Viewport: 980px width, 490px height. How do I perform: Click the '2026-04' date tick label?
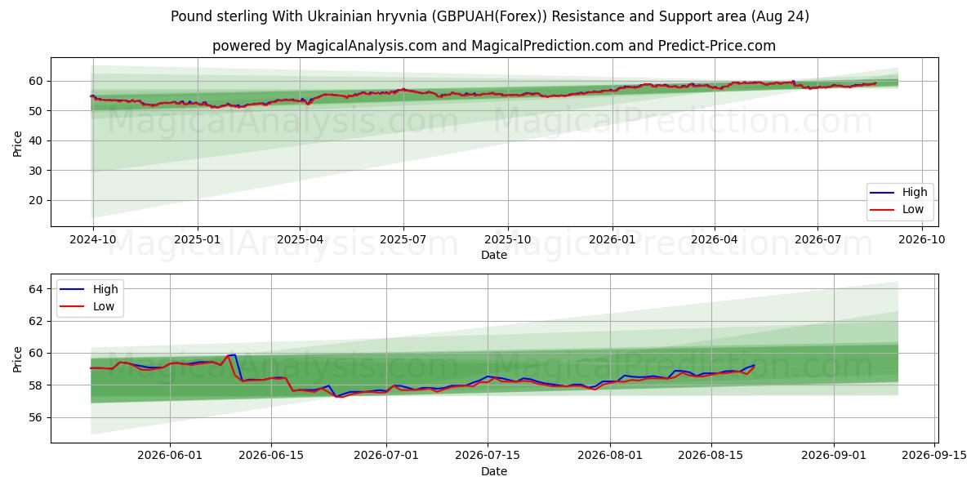715,241
